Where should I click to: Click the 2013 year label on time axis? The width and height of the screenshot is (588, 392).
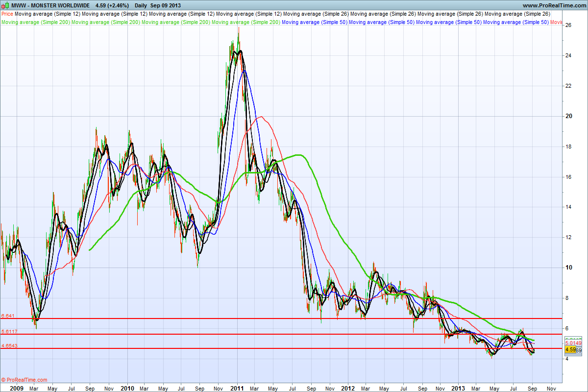pyautogui.click(x=458, y=388)
